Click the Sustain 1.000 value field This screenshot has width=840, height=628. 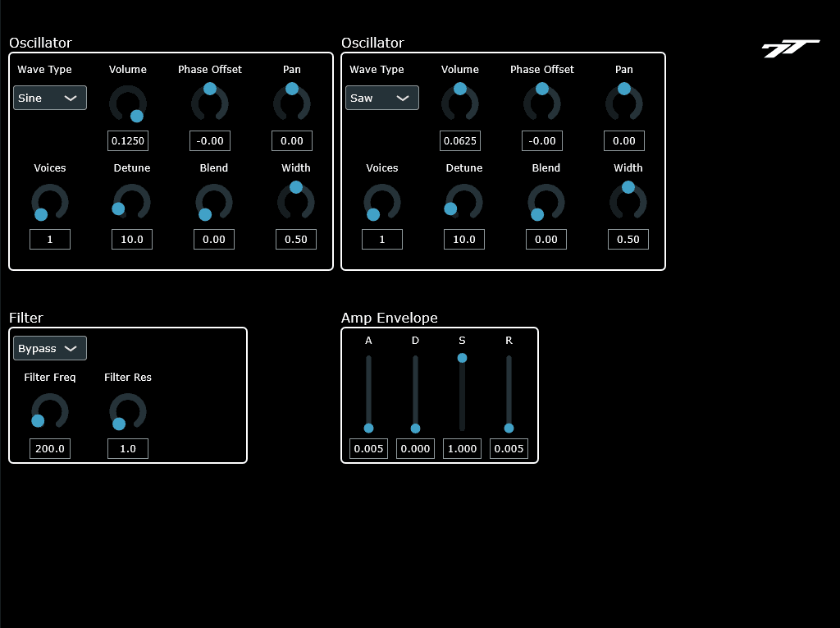[463, 448]
